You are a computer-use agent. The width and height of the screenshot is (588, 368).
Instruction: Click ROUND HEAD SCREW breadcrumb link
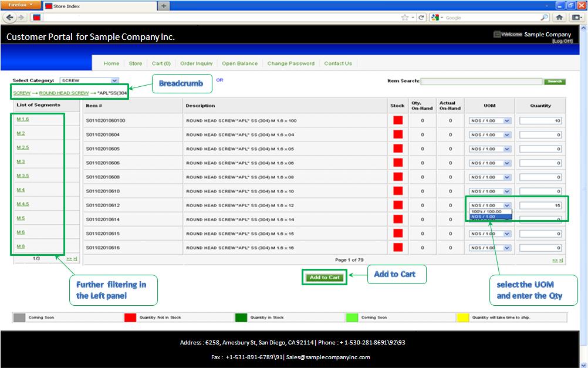point(64,93)
